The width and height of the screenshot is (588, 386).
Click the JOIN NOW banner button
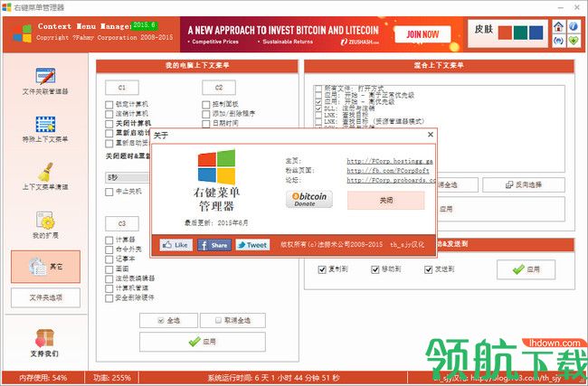point(422,34)
